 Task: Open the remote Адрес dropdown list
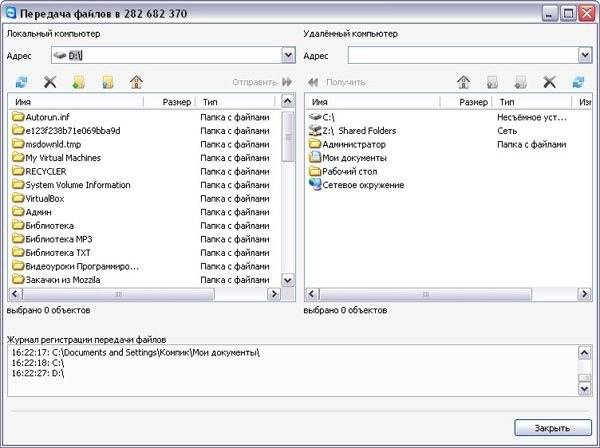coord(585,55)
